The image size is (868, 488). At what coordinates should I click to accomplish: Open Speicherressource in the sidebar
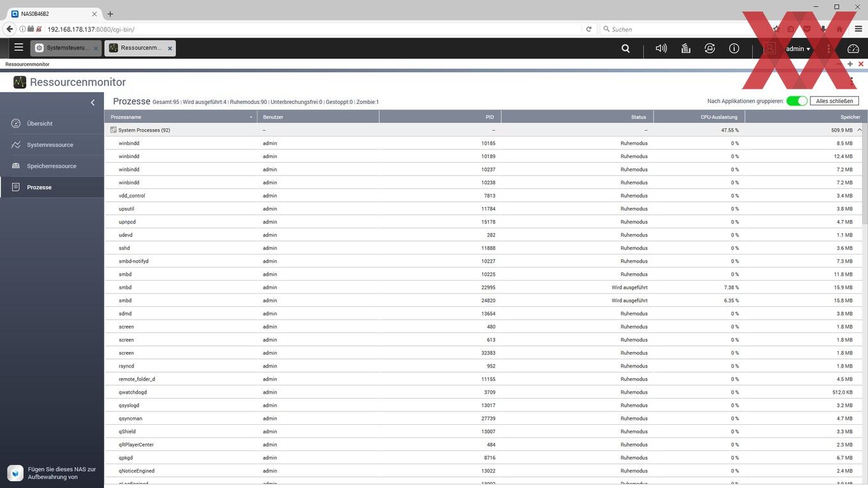(x=52, y=166)
